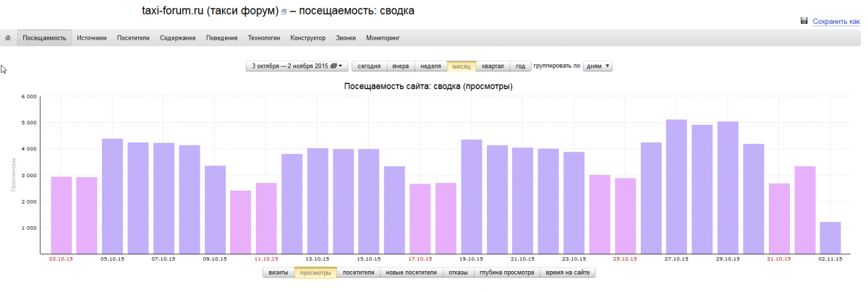The width and height of the screenshot is (868, 292).
Task: Click the Сохранить как link
Action: tap(836, 22)
